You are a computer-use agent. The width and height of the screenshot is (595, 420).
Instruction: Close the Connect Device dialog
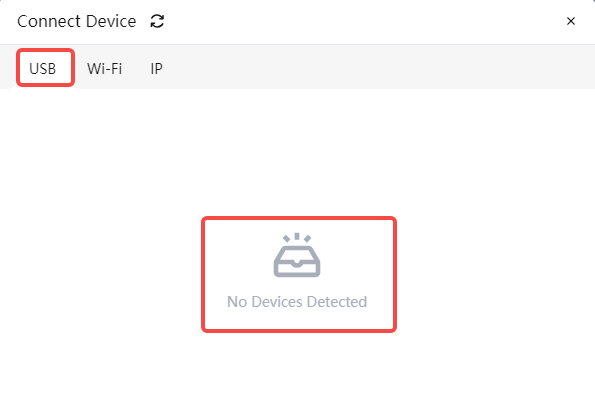click(571, 21)
